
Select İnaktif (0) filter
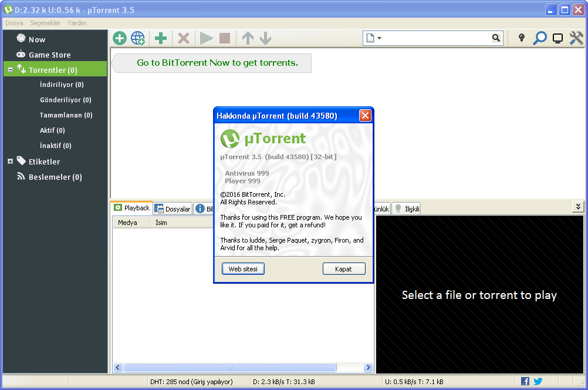pyautogui.click(x=56, y=146)
